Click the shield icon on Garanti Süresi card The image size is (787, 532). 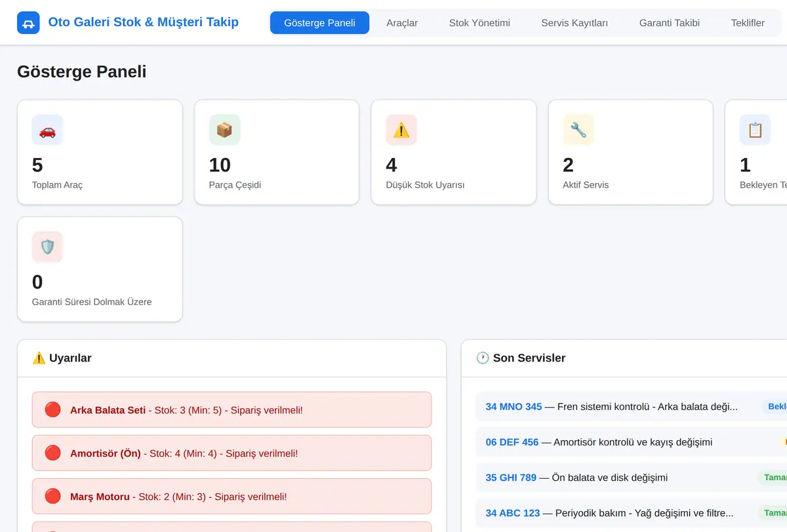(47, 247)
